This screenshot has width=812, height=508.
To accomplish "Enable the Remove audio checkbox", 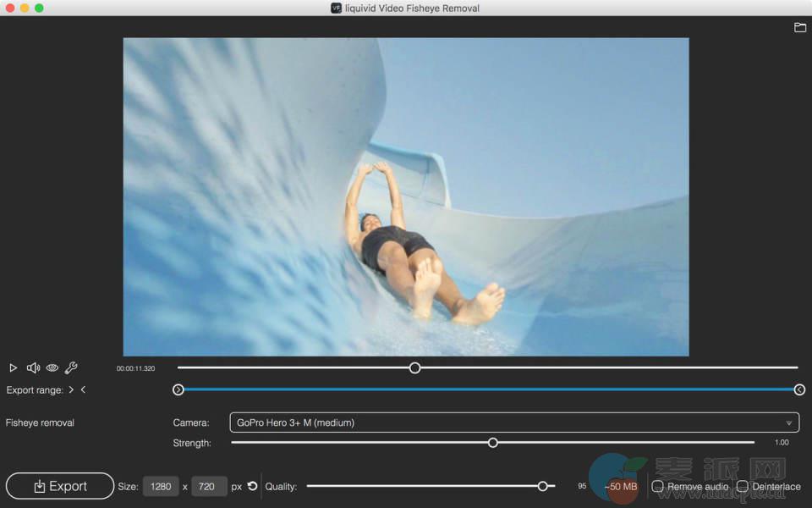I will tap(657, 487).
